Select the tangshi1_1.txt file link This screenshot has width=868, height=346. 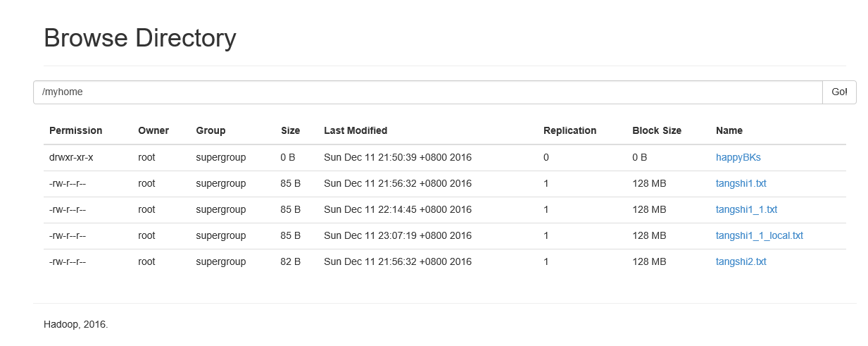point(746,209)
